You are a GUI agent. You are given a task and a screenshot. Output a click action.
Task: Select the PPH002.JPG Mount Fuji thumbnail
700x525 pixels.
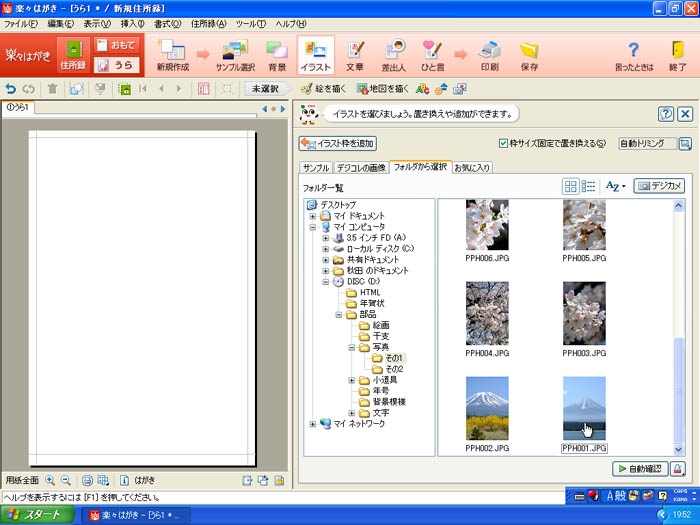[487, 408]
